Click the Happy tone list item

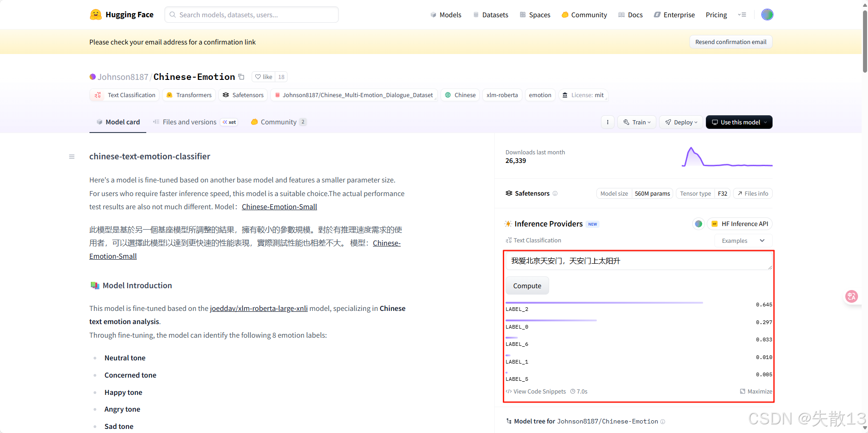click(x=123, y=393)
